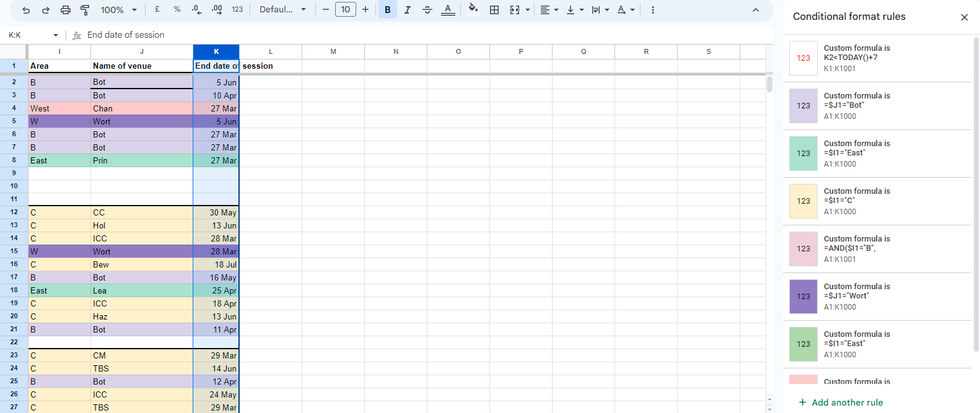Select column I header

point(59,51)
